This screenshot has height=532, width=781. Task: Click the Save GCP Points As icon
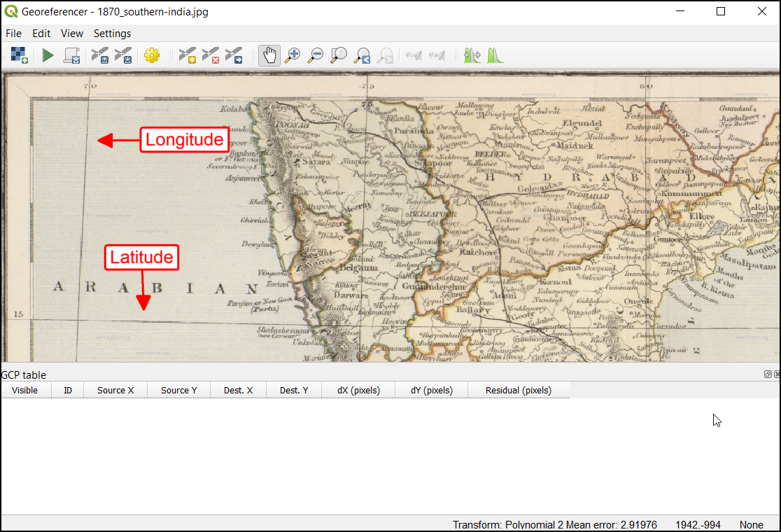pyautogui.click(x=123, y=55)
